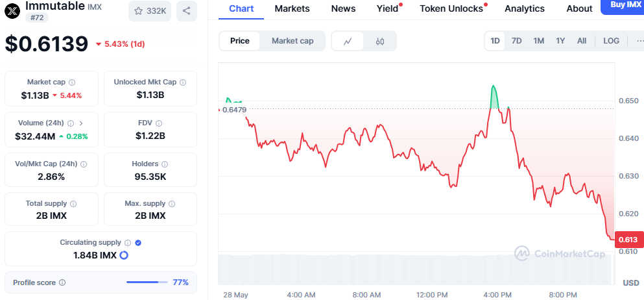Switch to line chart view icon
This screenshot has height=300, width=644.
pos(348,41)
